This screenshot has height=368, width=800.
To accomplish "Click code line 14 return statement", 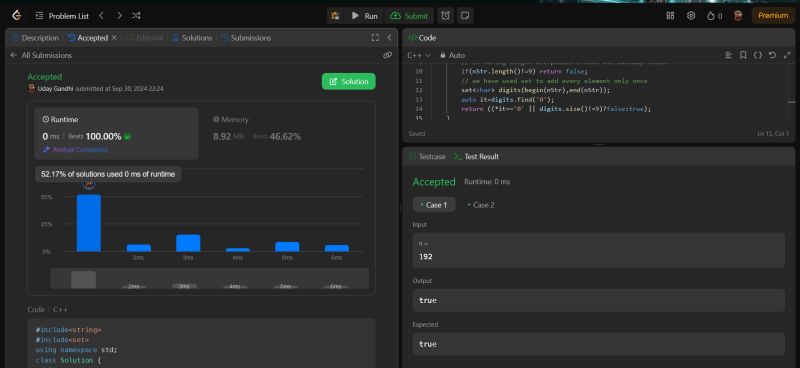I will click(x=556, y=109).
